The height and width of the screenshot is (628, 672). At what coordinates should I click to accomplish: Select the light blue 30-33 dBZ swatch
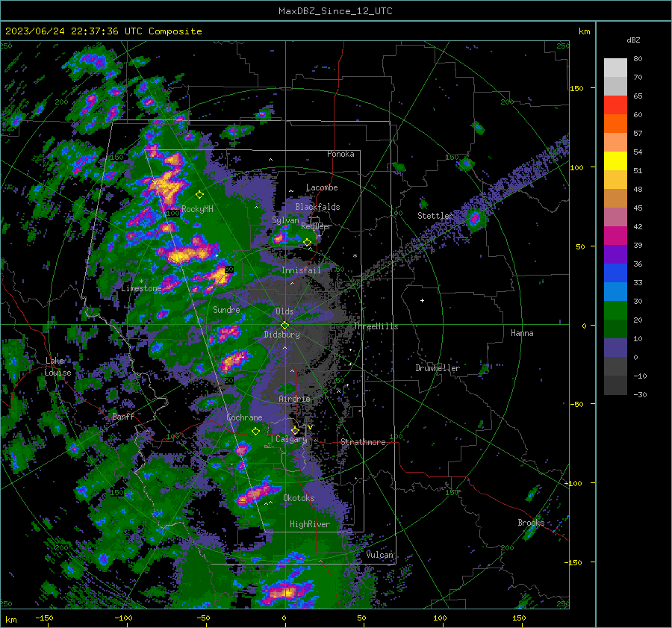point(615,291)
